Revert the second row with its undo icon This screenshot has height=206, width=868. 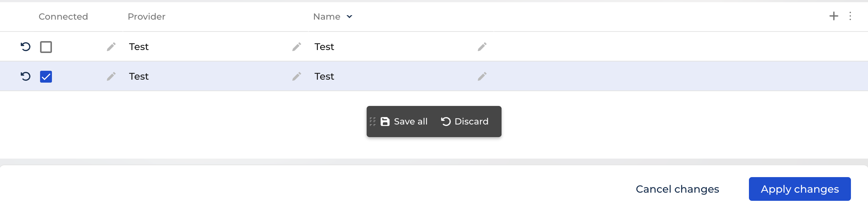pos(26,76)
